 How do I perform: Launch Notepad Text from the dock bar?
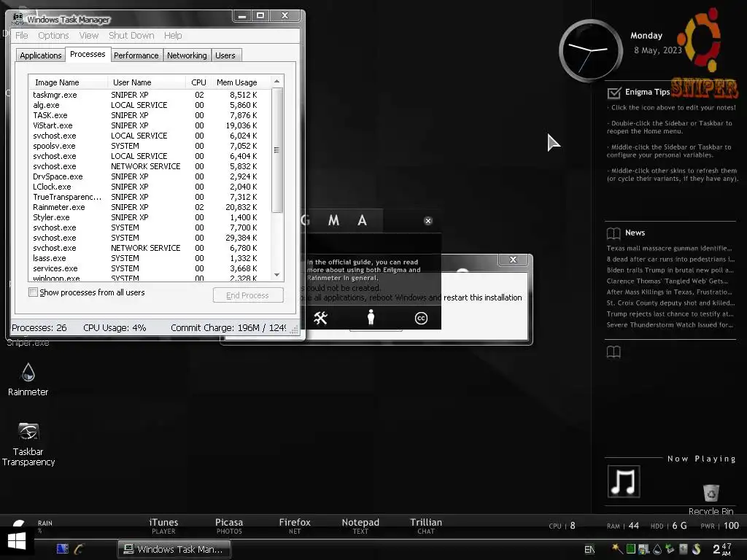coord(360,526)
